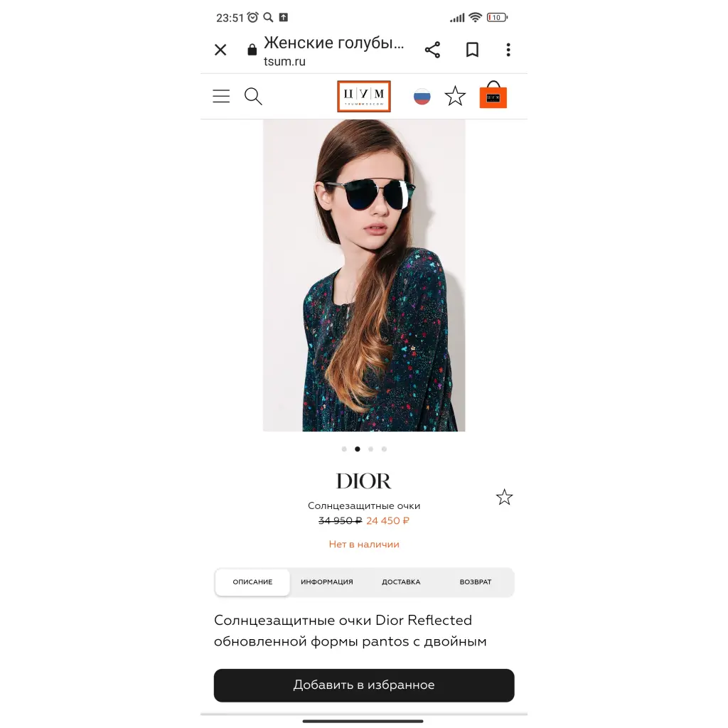Open the hamburger navigation menu
Screen dimensions: 728x728
[x=221, y=96]
